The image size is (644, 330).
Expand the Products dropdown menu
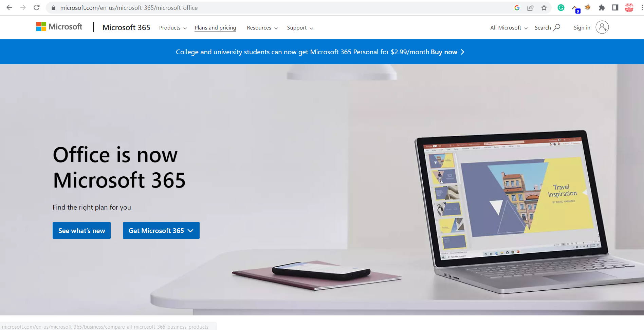tap(173, 28)
